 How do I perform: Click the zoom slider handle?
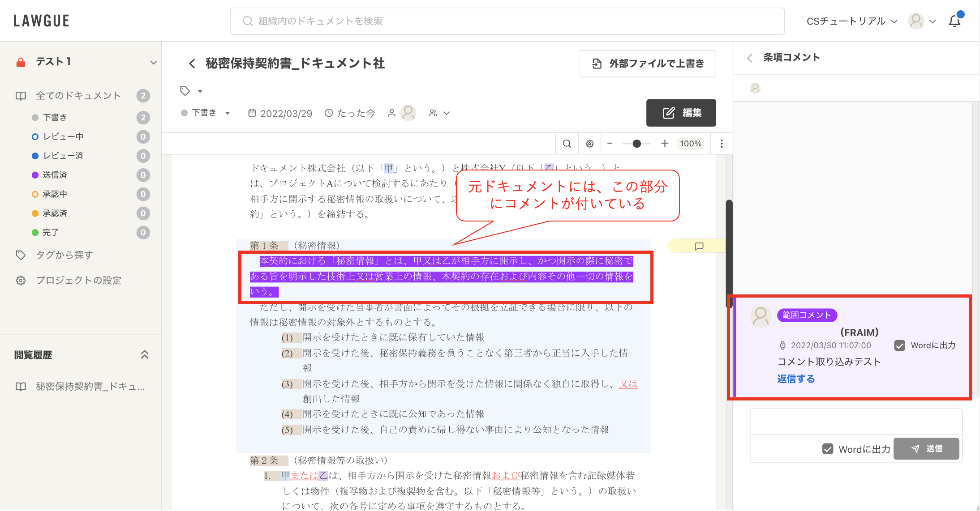636,144
